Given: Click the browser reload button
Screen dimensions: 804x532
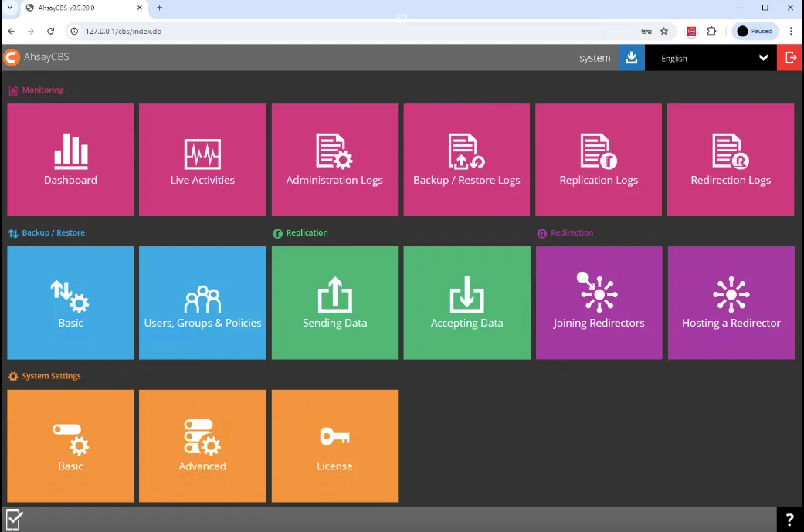Looking at the screenshot, I should coord(50,31).
